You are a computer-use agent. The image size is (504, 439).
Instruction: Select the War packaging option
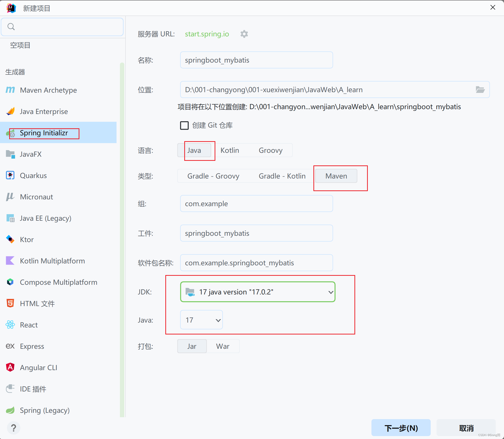pyautogui.click(x=222, y=346)
